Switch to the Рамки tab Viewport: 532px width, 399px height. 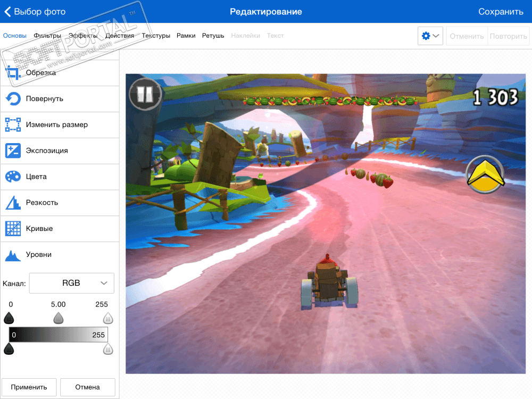click(186, 36)
